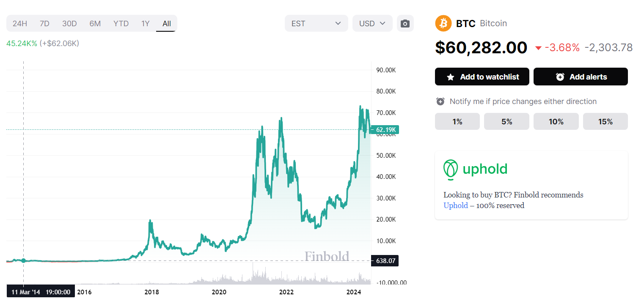Enable the 15% price change alert

click(x=605, y=122)
